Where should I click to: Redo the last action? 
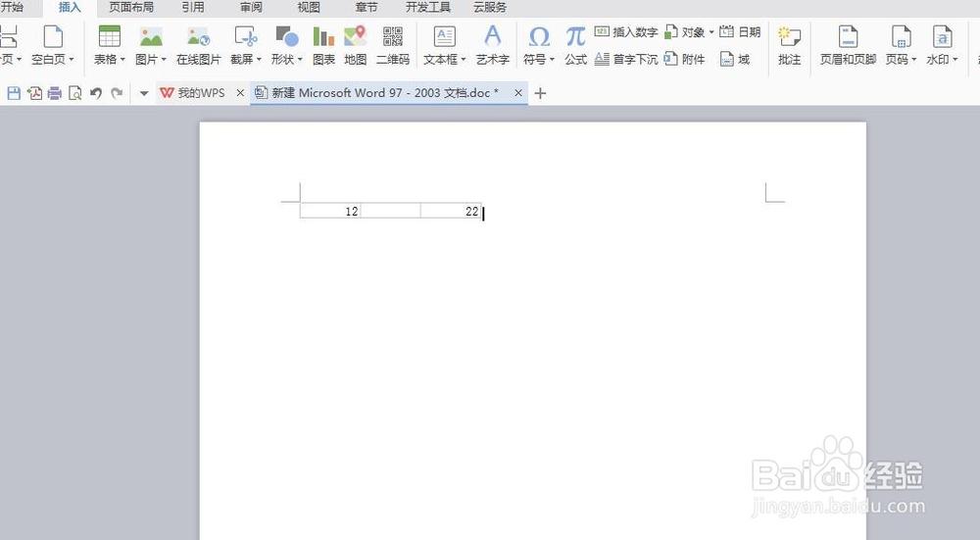tap(117, 93)
